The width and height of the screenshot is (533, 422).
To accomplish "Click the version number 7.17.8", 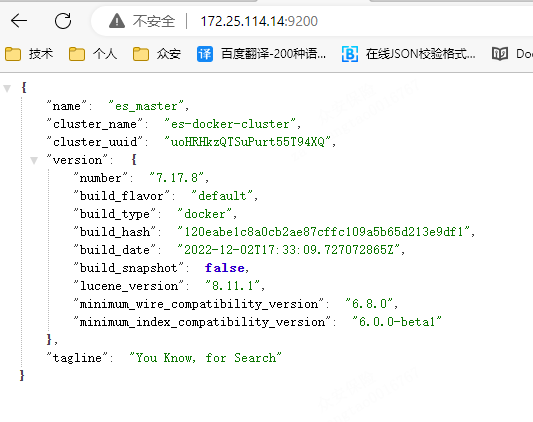I will click(x=177, y=178).
